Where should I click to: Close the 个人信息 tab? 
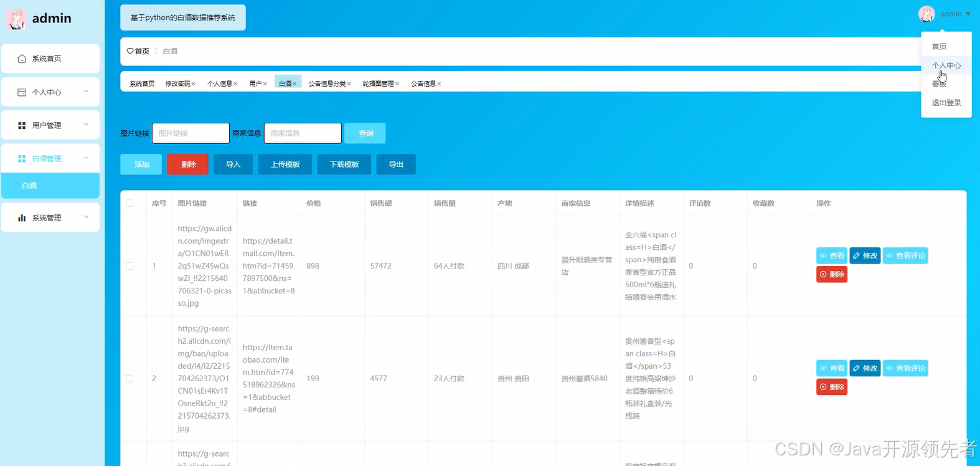pyautogui.click(x=235, y=83)
